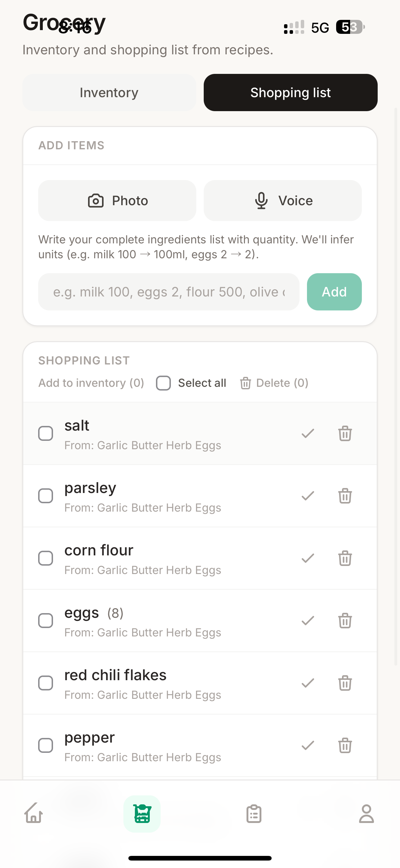Check off pepper using checkmark icon
400x868 pixels.
[308, 745]
